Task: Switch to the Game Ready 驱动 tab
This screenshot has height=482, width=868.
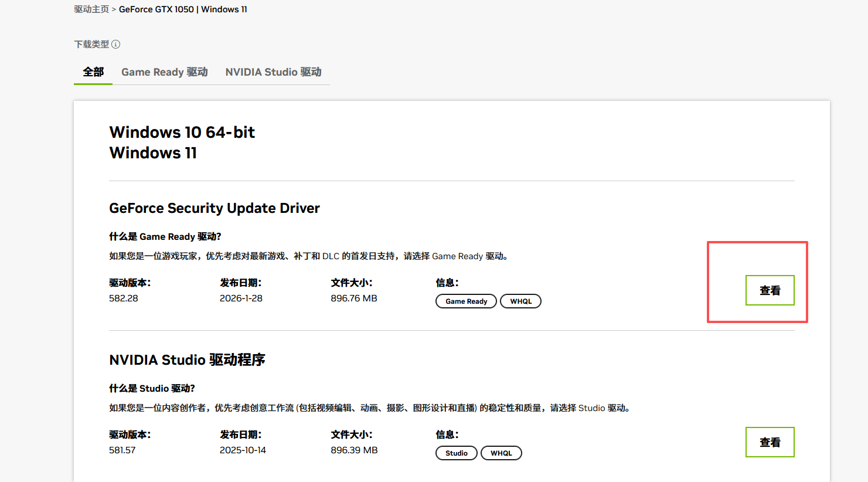Action: [165, 72]
